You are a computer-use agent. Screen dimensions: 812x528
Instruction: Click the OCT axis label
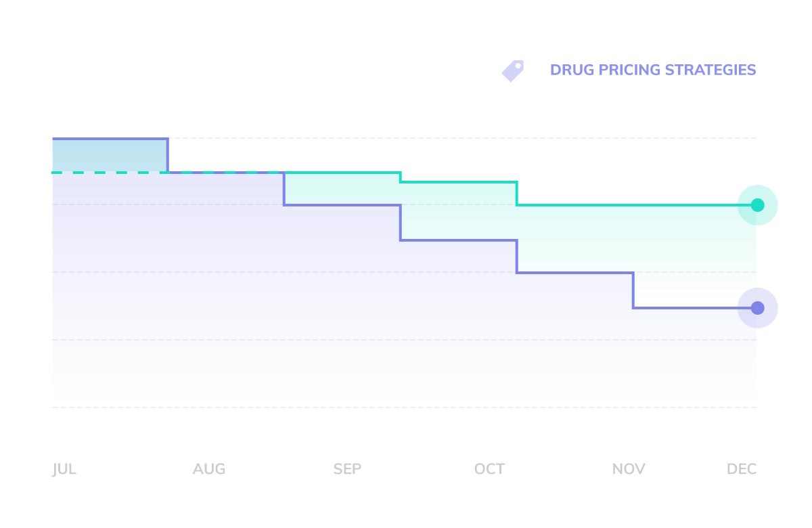click(489, 469)
